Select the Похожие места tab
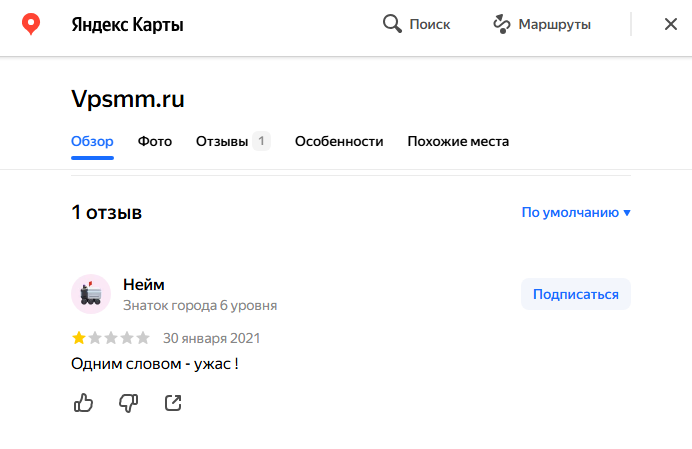Viewport: 692px width, 449px height. [458, 141]
